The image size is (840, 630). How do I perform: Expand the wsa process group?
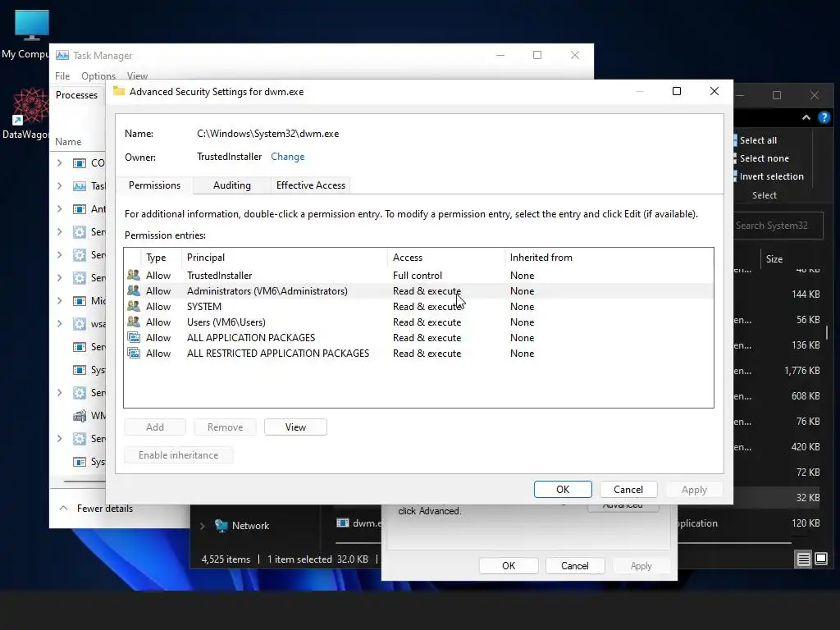click(59, 323)
